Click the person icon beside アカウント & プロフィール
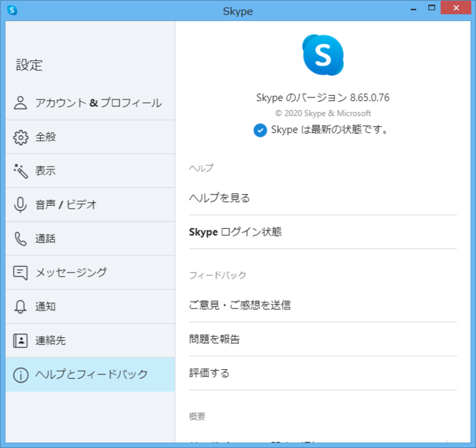Image resolution: width=476 pixels, height=448 pixels. click(x=20, y=103)
